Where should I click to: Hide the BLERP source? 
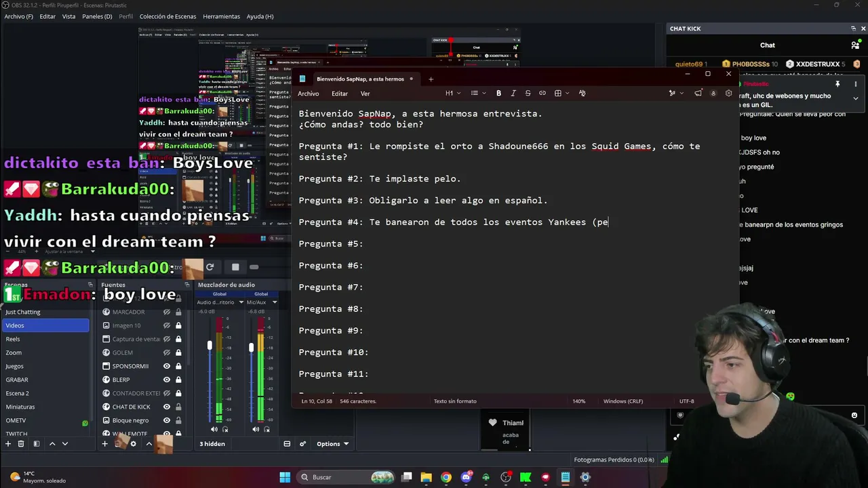point(167,380)
